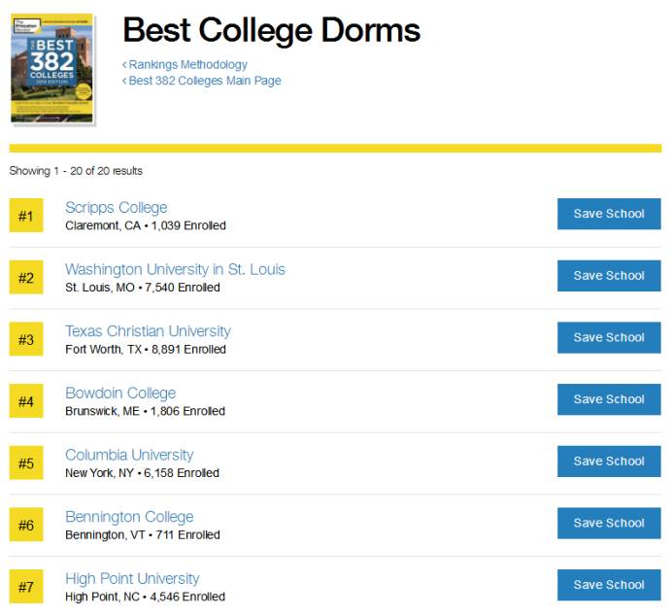Click the Best 382 Colleges book cover
Image resolution: width=672 pixels, height=616 pixels.
click(x=51, y=68)
